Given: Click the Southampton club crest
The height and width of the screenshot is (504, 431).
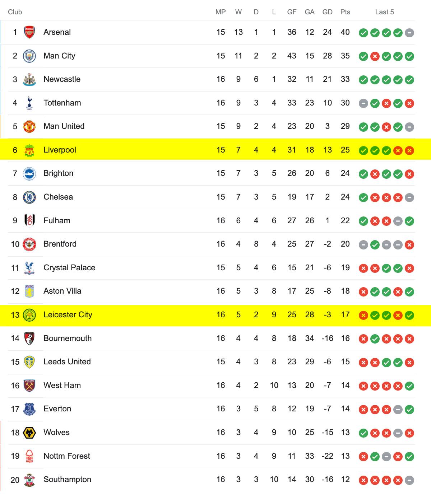Looking at the screenshot, I should pos(29,480).
